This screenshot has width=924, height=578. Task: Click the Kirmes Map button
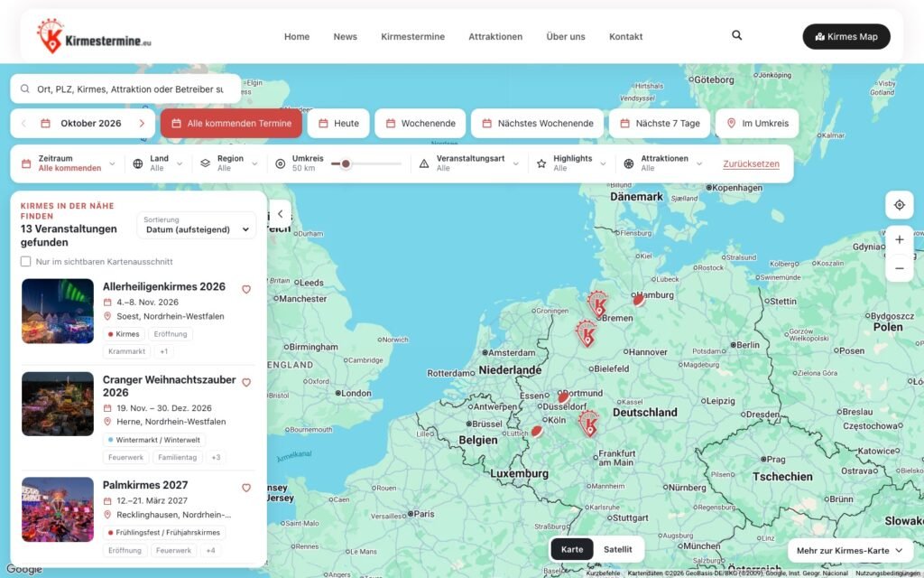[x=846, y=36]
